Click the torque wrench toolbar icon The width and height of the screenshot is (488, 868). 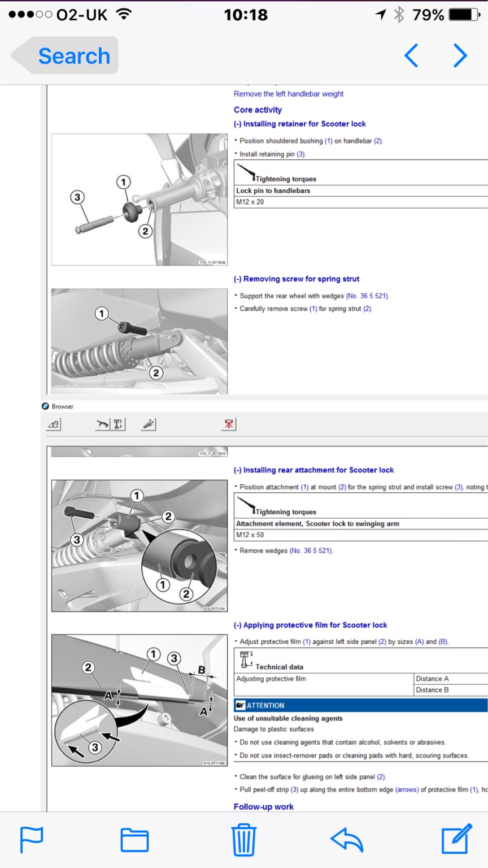point(103,424)
